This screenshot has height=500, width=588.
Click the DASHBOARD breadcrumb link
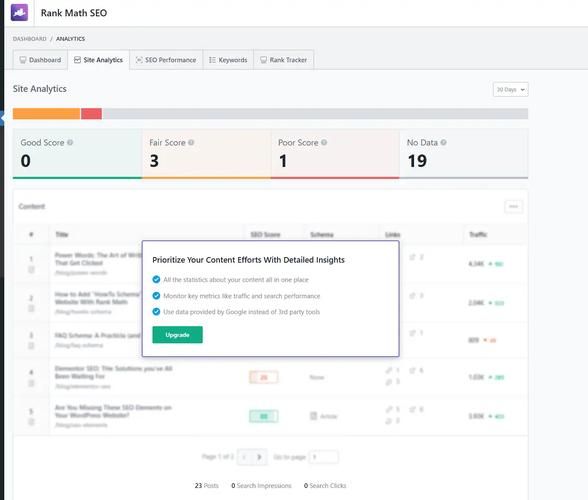click(x=30, y=39)
